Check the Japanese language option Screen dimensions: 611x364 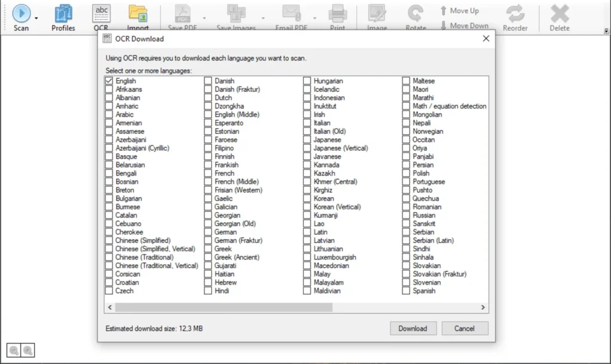point(307,140)
